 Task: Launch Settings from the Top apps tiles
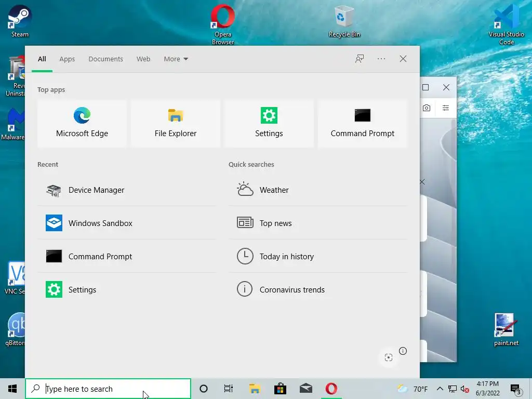[x=269, y=124]
